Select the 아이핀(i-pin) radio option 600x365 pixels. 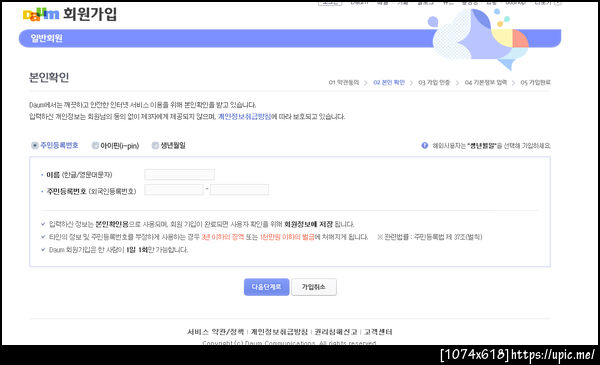(x=95, y=145)
